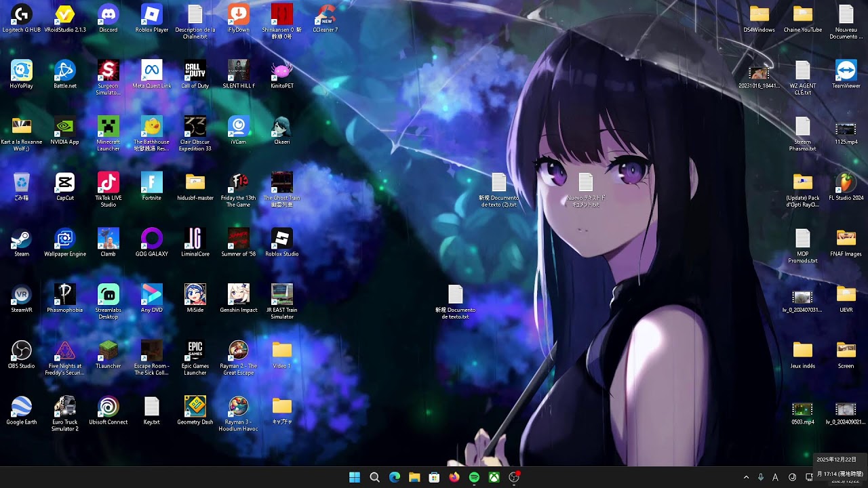Select the GOG GALAXY shortcut
868x488 pixels.
click(x=152, y=243)
